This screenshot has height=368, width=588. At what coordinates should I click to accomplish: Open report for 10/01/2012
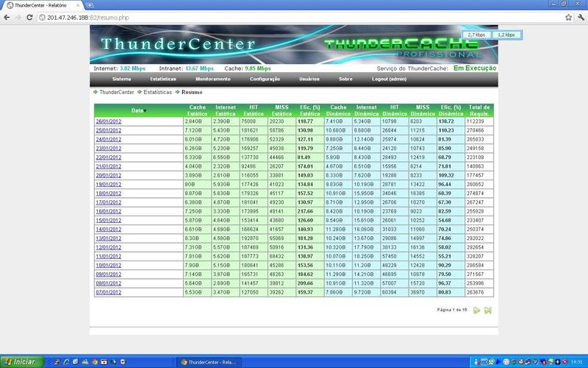point(108,266)
